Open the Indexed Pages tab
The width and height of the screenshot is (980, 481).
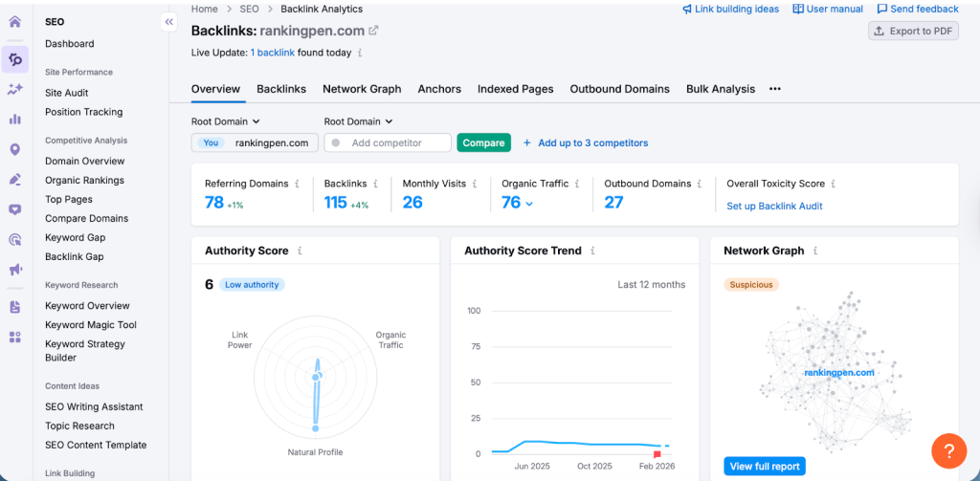[x=515, y=89]
